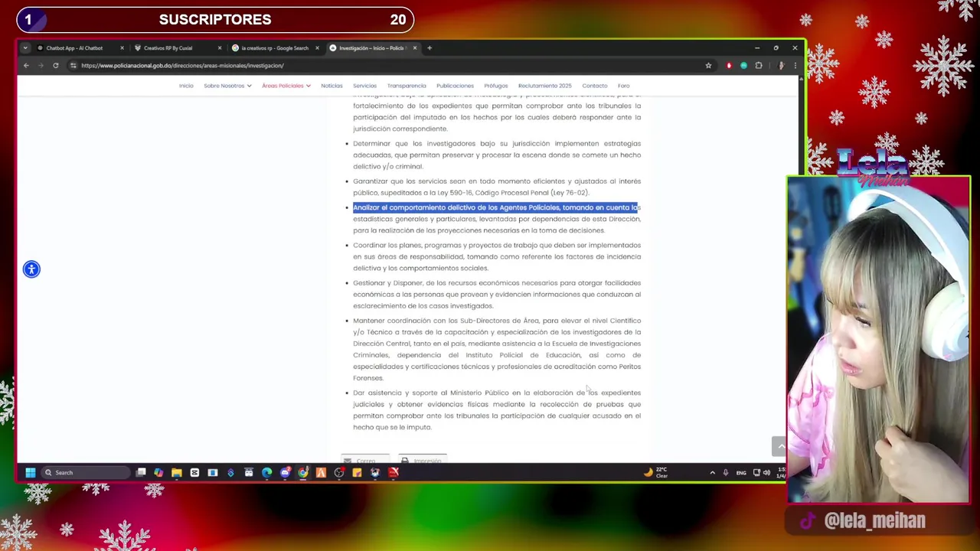Click the scroll-to-top arrow button
The width and height of the screenshot is (980, 551).
click(779, 446)
